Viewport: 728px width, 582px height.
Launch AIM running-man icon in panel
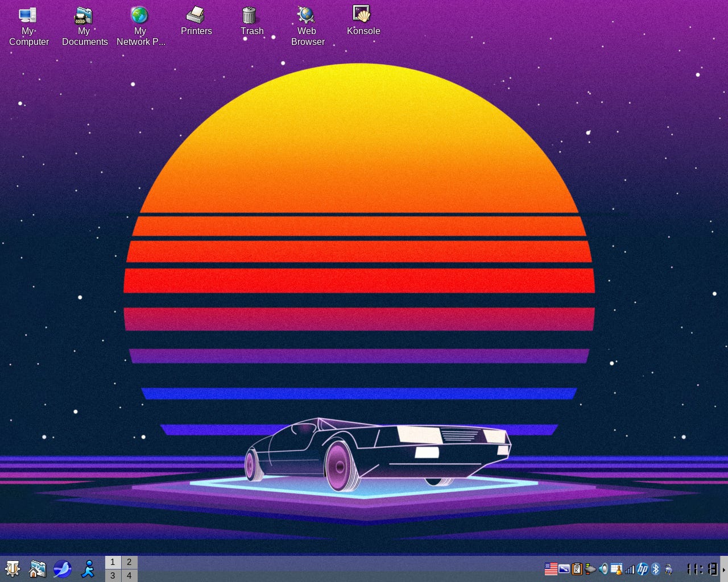[x=88, y=569]
